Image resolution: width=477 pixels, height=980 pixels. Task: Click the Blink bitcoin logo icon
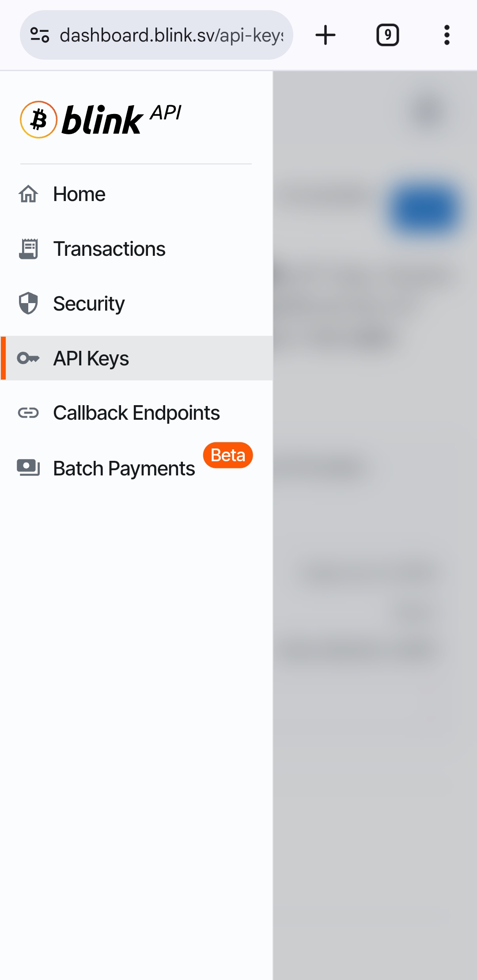tap(39, 120)
